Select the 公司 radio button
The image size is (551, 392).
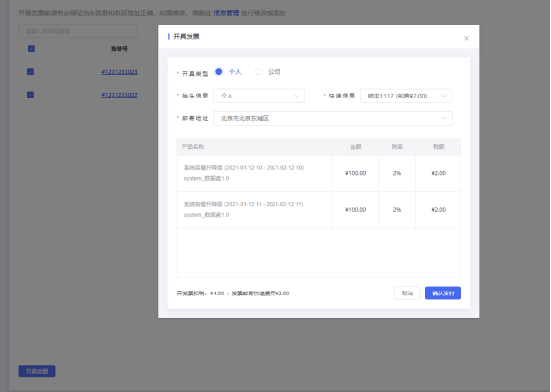click(x=258, y=72)
